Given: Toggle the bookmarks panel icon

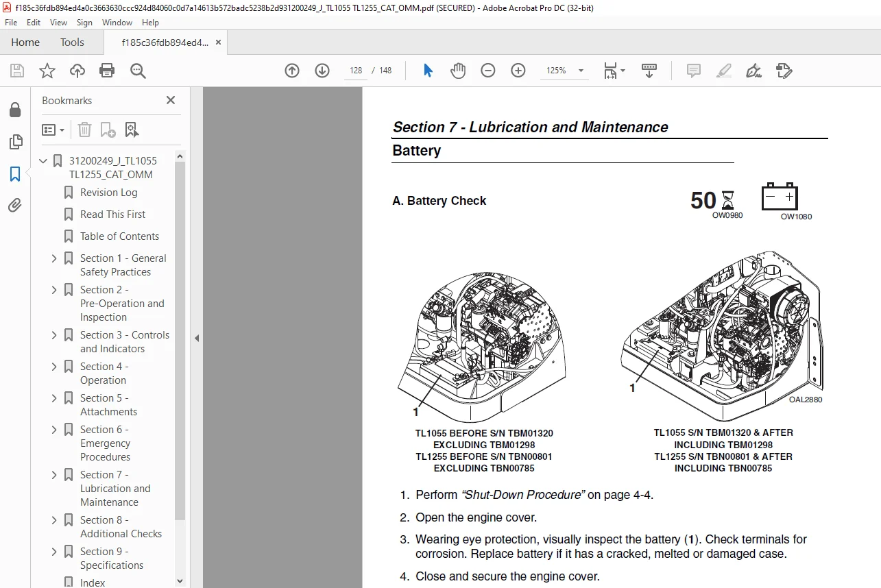Looking at the screenshot, I should (15, 174).
